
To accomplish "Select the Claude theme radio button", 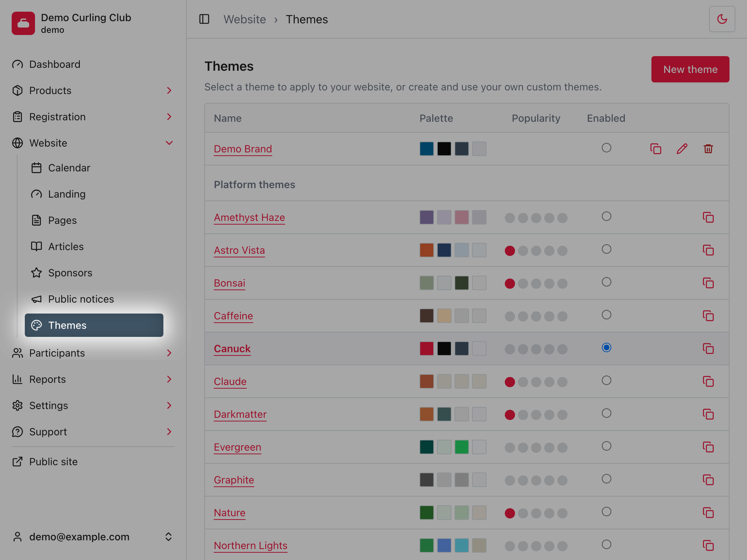I will [x=606, y=380].
